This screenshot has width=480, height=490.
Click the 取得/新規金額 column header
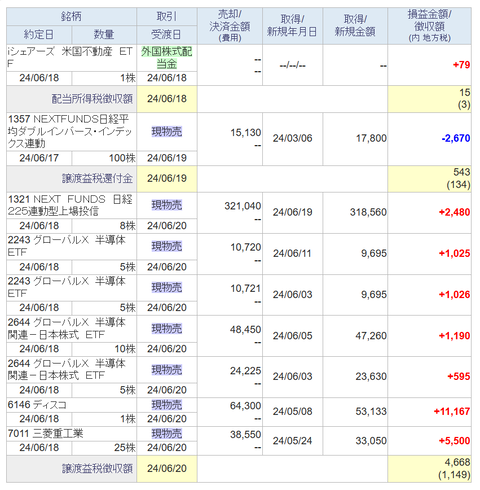coord(355,26)
